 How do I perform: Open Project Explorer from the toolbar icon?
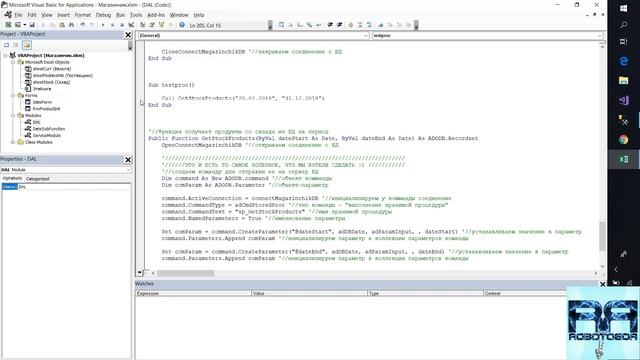click(x=142, y=25)
